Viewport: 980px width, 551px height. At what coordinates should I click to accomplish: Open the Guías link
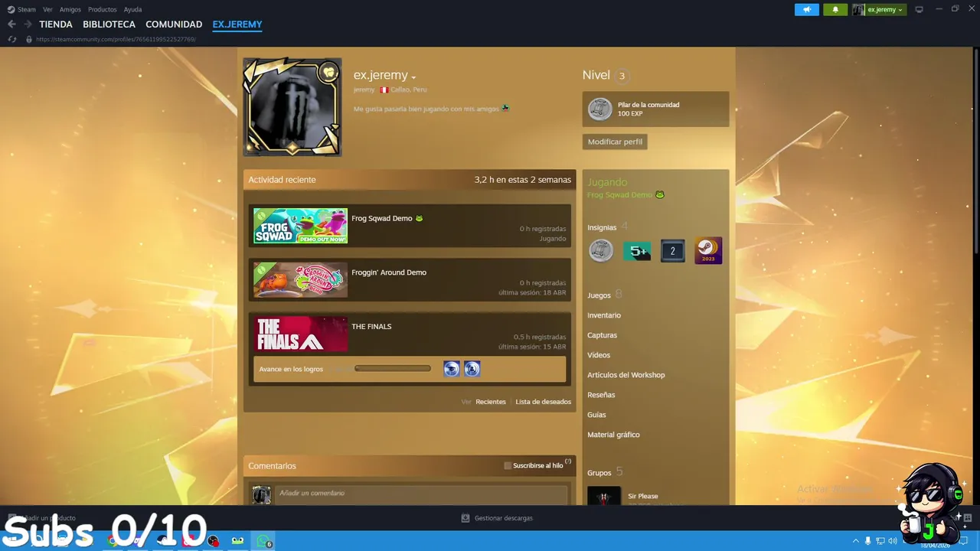(596, 415)
